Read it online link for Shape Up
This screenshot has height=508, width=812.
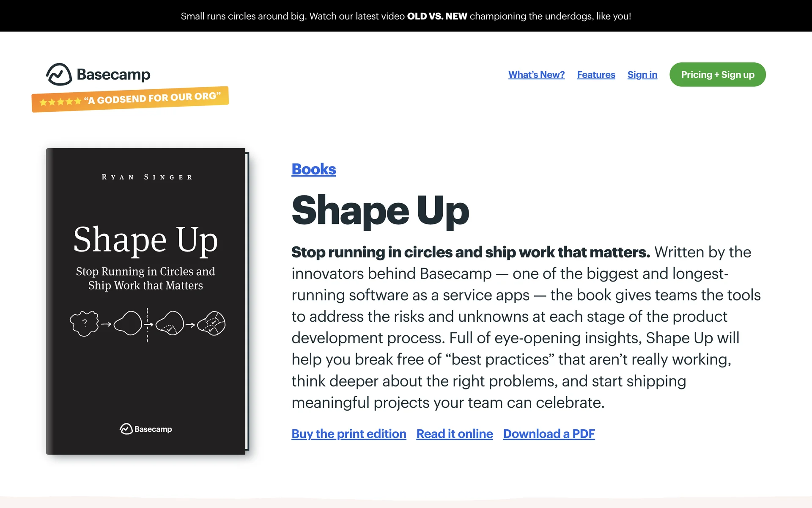click(454, 433)
